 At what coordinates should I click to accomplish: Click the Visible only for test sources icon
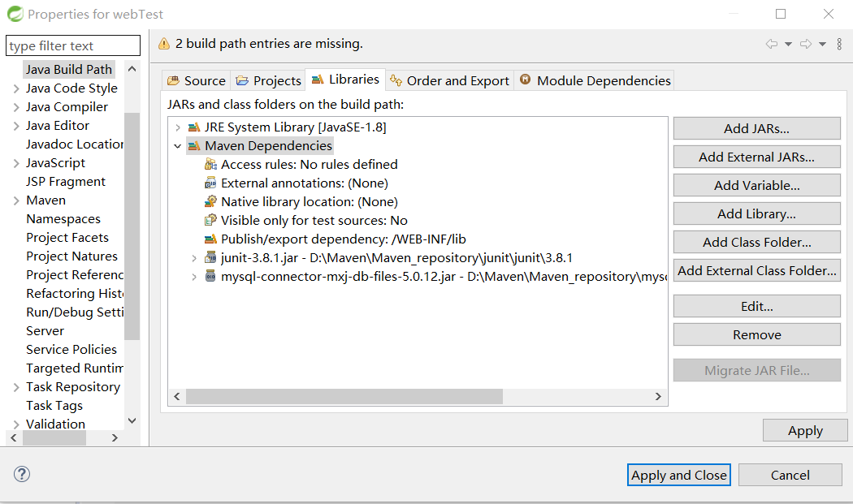(x=210, y=220)
